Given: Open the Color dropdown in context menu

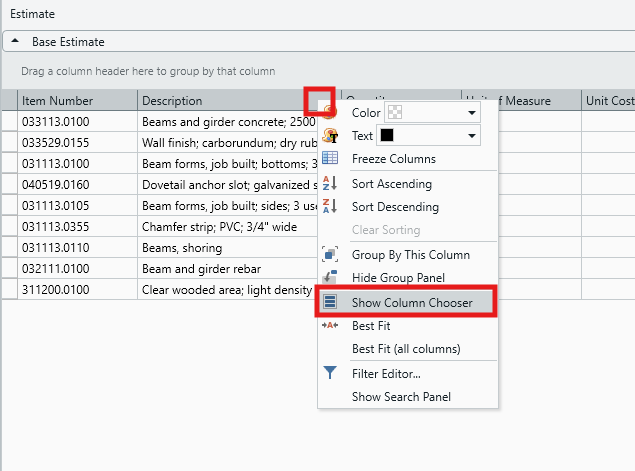Looking at the screenshot, I should point(471,114).
